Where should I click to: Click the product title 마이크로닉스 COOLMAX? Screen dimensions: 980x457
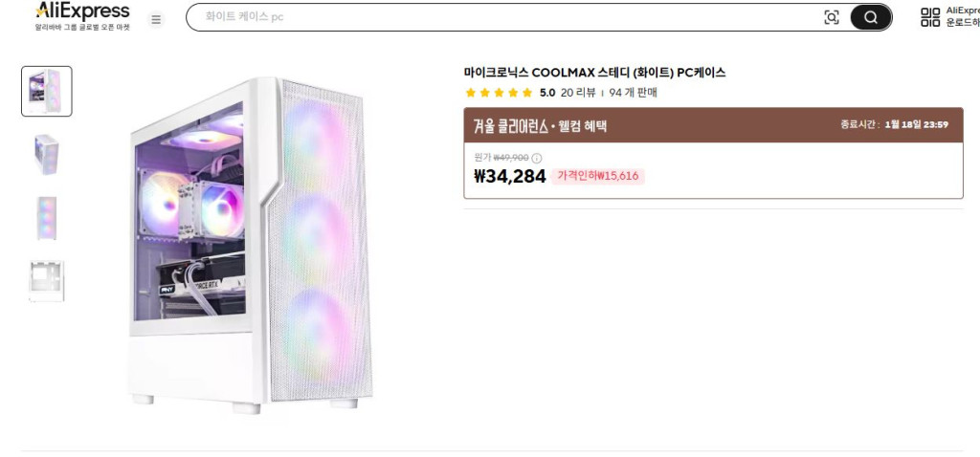[x=594, y=73]
